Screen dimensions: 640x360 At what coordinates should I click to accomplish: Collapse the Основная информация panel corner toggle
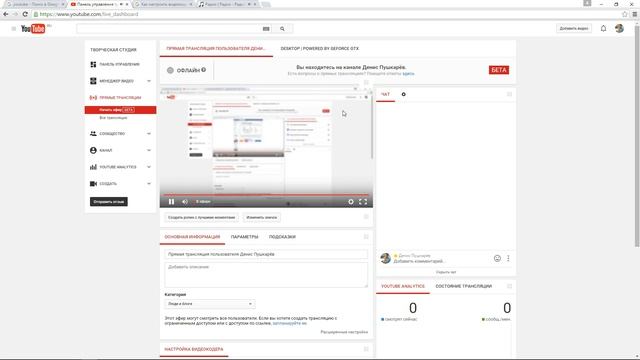(x=366, y=237)
